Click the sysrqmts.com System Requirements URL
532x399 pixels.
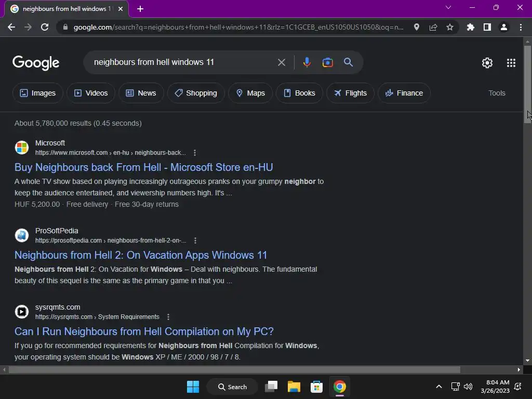97,317
